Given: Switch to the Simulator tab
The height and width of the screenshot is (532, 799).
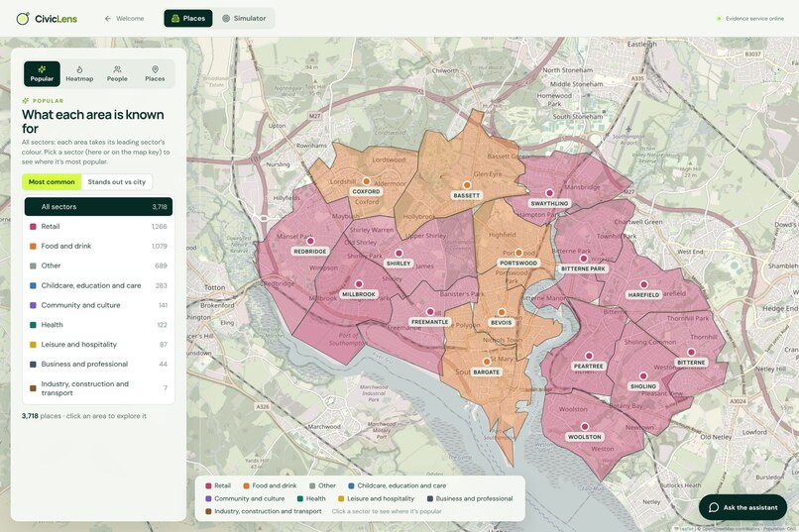Looking at the screenshot, I should click(244, 18).
